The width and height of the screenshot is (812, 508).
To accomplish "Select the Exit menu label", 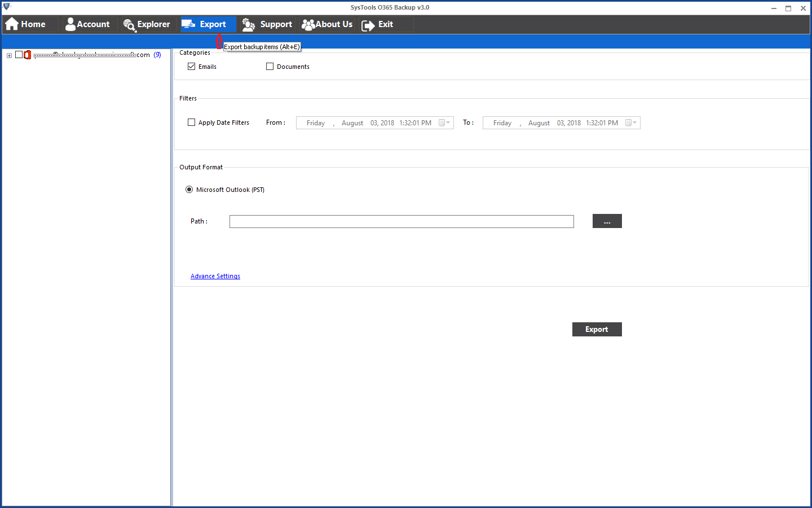I will pyautogui.click(x=386, y=24).
